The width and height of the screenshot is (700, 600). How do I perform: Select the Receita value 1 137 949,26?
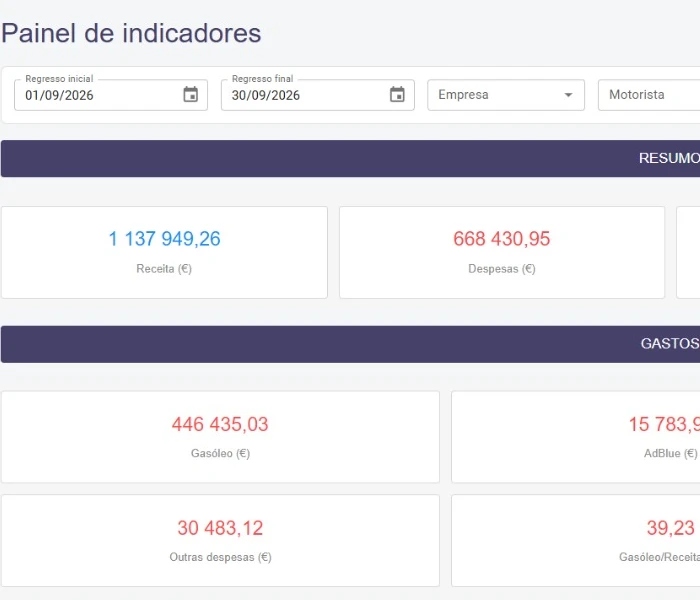coord(164,239)
